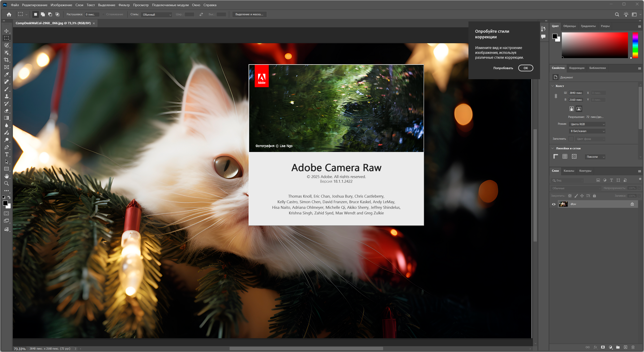
Task: Click the Растушевка input field
Action: point(92,15)
